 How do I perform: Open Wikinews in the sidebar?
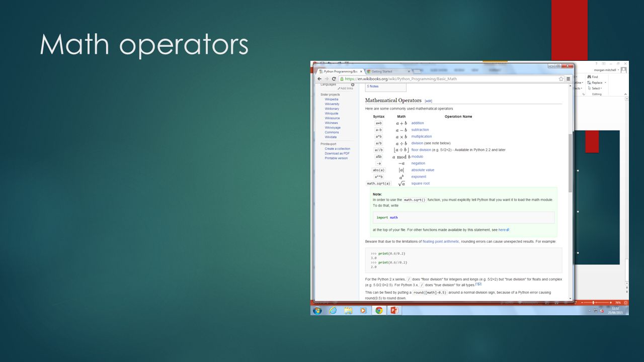pyautogui.click(x=332, y=123)
